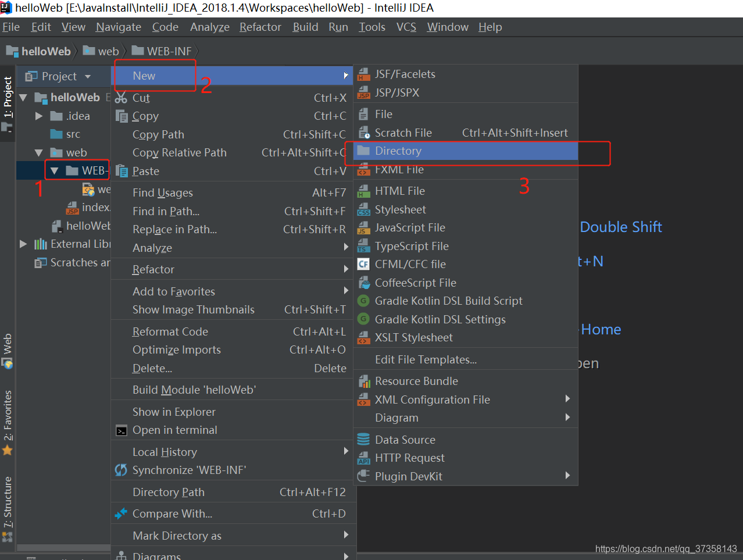Screen dimensions: 743x560
Task: Open the XML Configuration File submenu
Action: (x=466, y=400)
